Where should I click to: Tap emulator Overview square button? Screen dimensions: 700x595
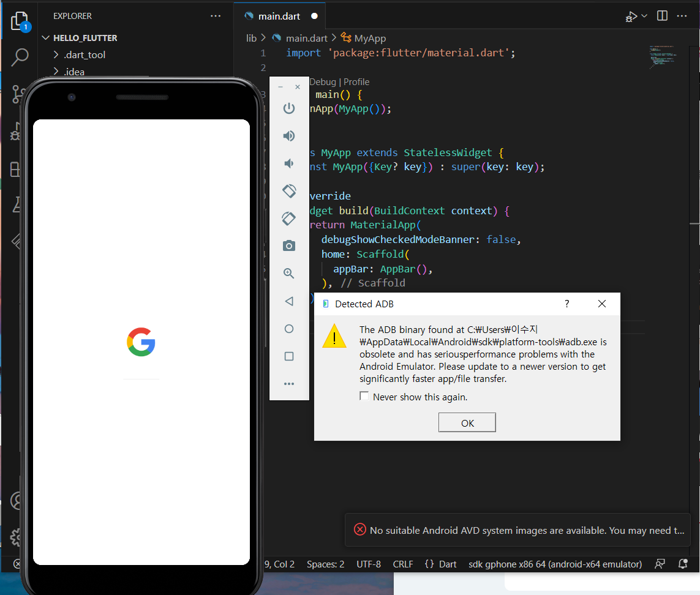pyautogui.click(x=289, y=356)
